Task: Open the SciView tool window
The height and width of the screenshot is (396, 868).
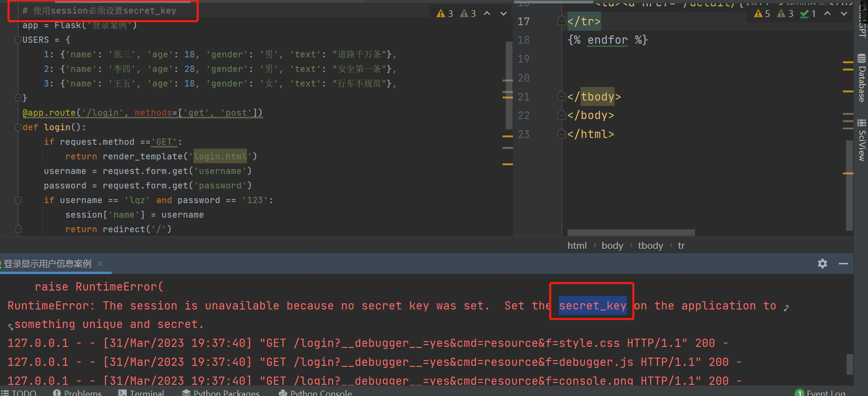Action: (861, 140)
